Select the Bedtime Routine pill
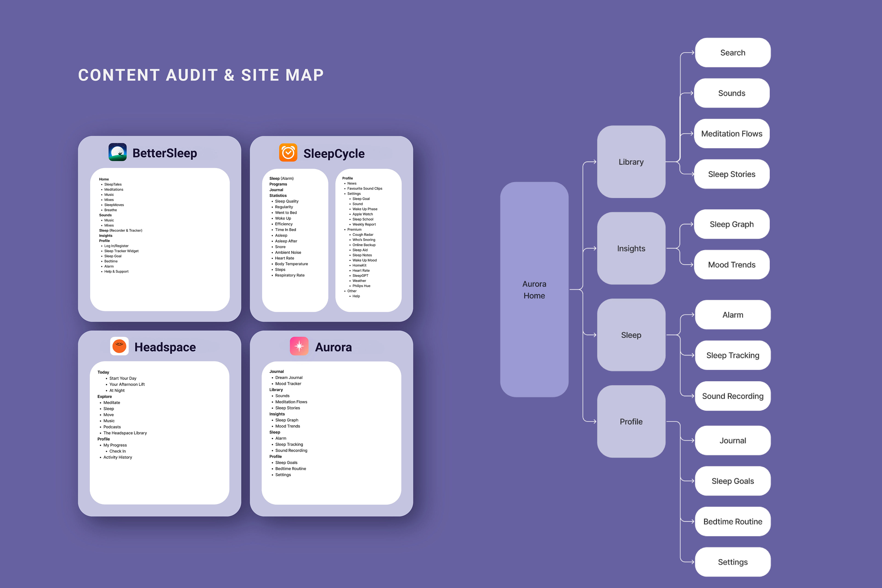882x588 pixels. coord(732,522)
